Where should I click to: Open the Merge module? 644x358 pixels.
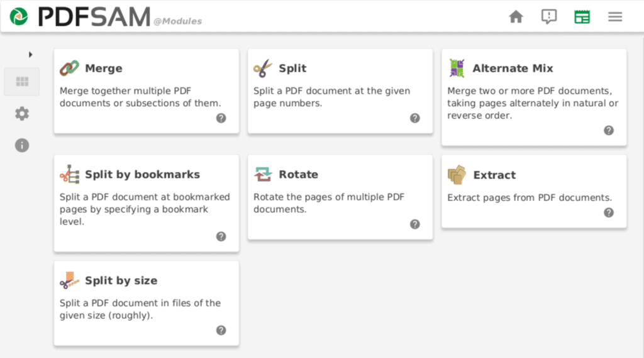[x=147, y=91]
